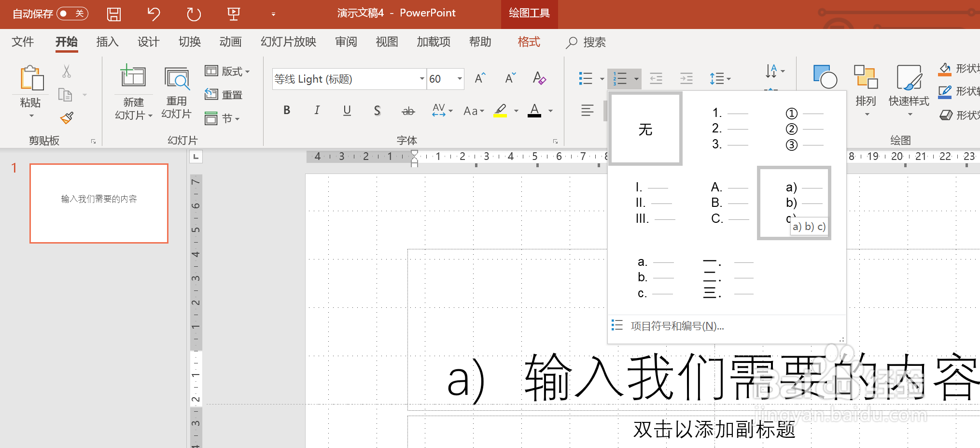
Task: Toggle underline formatting
Action: [x=347, y=110]
